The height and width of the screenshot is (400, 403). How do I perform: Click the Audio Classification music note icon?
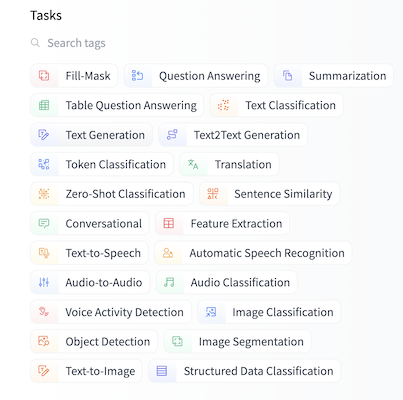[x=169, y=282]
